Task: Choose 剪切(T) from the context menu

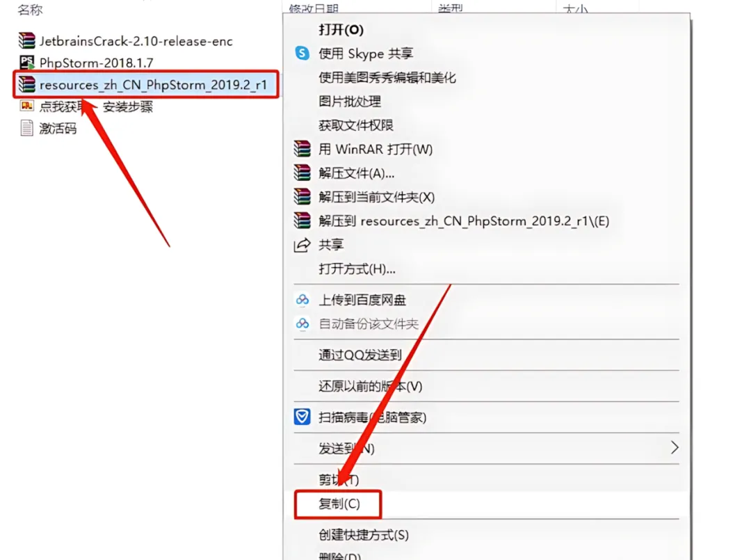Action: tap(339, 479)
